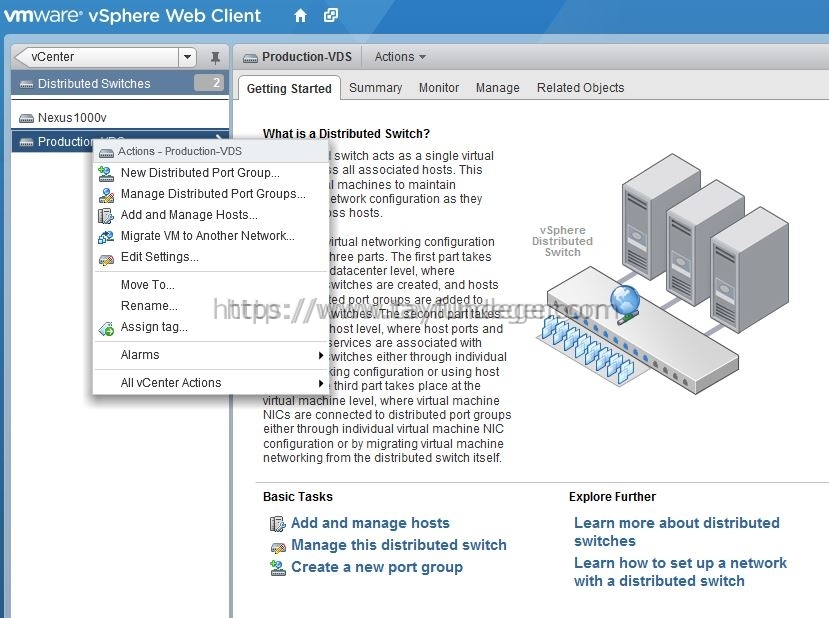Viewport: 829px width, 618px height.
Task: Click the New Distributed Port Group menu icon
Action: click(x=106, y=173)
